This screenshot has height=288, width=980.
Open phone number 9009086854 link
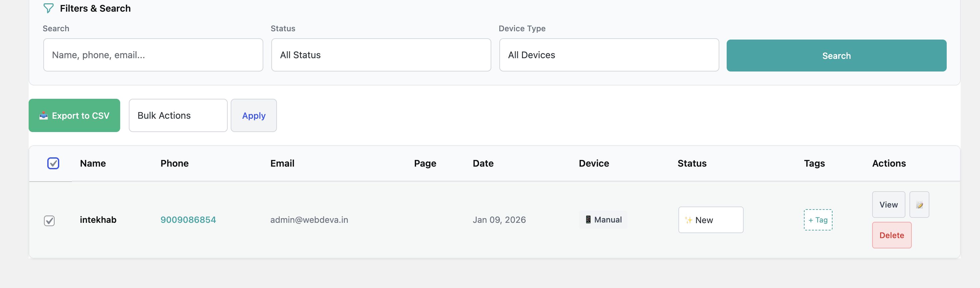coord(188,220)
